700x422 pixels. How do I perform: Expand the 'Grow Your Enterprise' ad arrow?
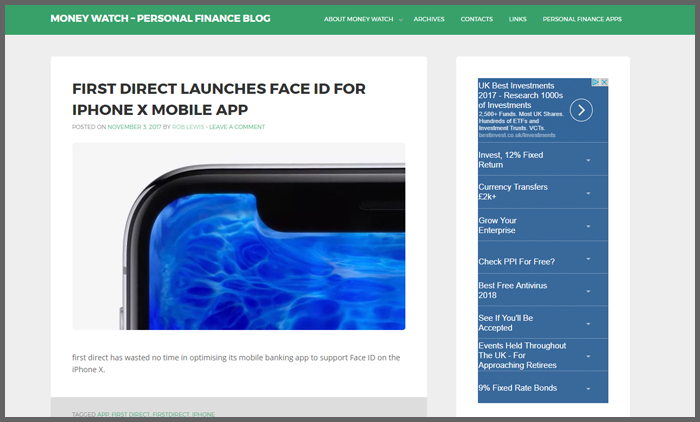[588, 226]
